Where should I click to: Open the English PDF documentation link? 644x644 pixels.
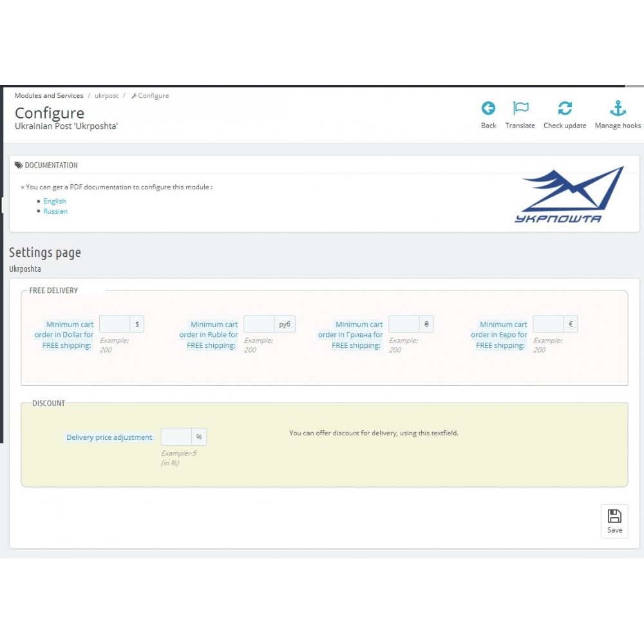click(55, 201)
